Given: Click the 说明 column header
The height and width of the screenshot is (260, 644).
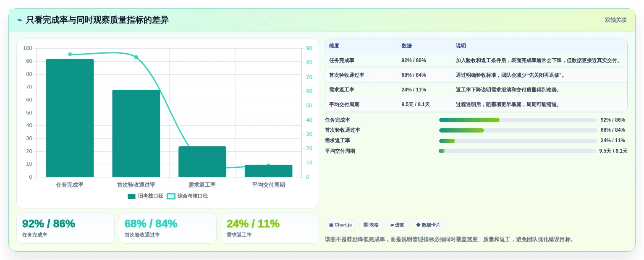Looking at the screenshot, I should 461,46.
